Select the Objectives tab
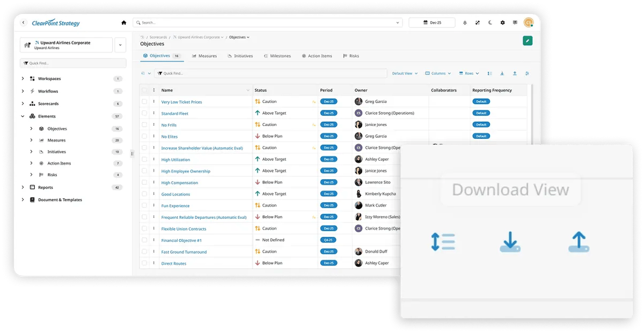644x333 pixels. pyautogui.click(x=162, y=56)
